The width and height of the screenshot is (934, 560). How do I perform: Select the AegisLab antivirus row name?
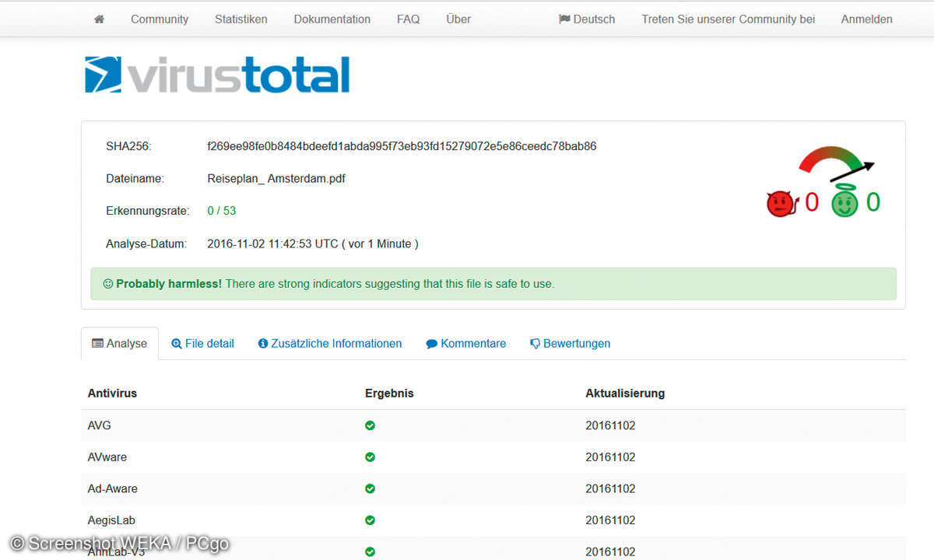point(111,520)
